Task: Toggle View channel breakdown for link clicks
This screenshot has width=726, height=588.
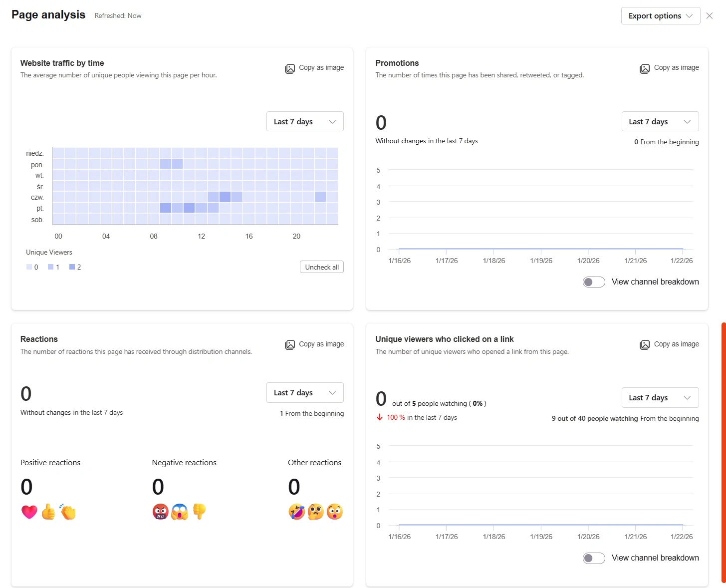Action: (594, 558)
